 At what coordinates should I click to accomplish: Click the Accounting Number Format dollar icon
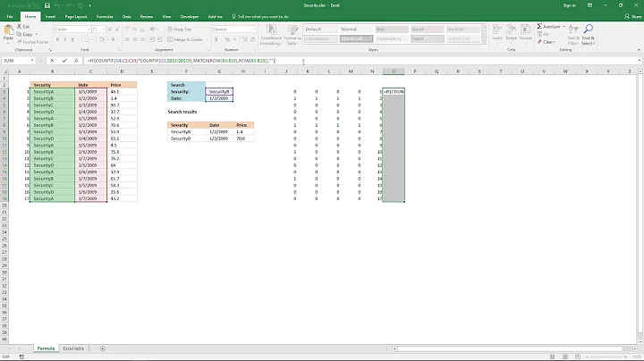coord(216,39)
